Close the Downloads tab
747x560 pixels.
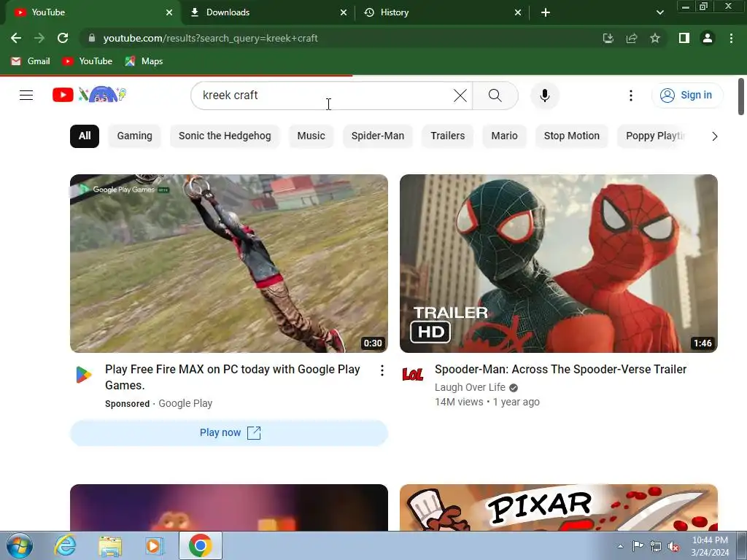[344, 12]
